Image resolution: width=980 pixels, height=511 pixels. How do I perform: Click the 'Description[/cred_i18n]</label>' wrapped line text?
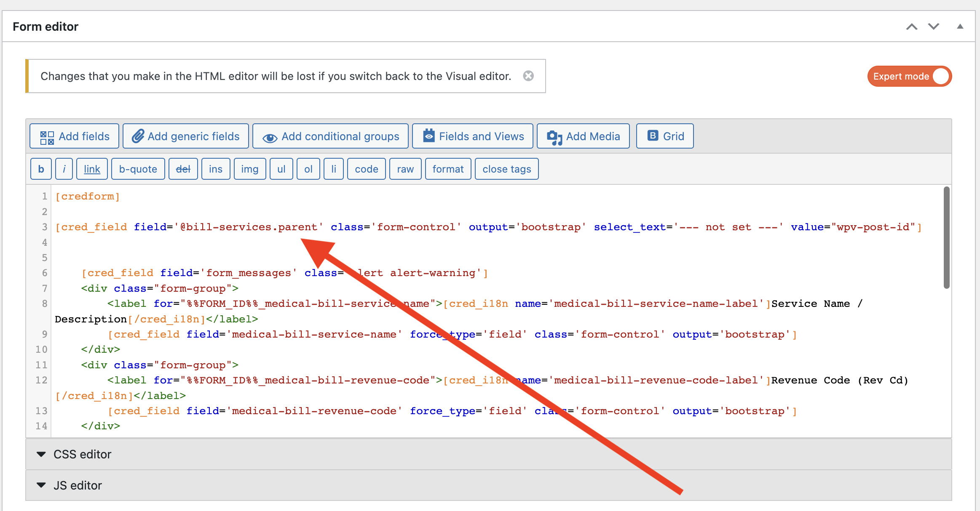[x=156, y=319]
